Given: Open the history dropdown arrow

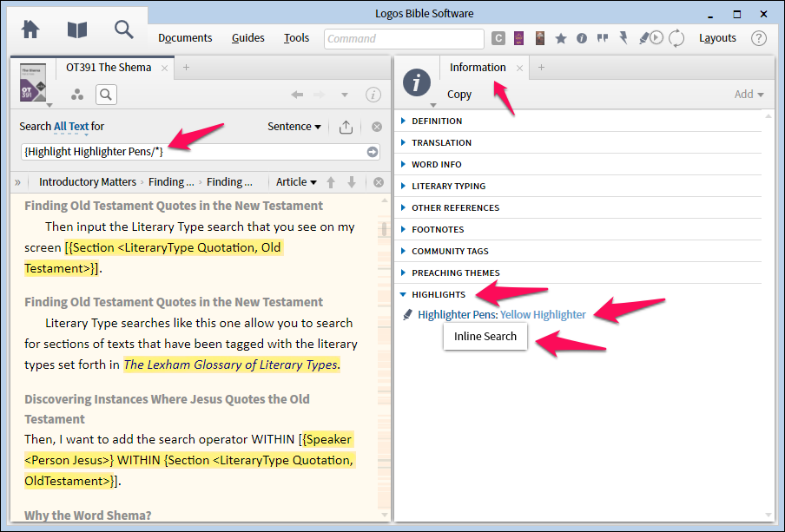Looking at the screenshot, I should click(345, 95).
